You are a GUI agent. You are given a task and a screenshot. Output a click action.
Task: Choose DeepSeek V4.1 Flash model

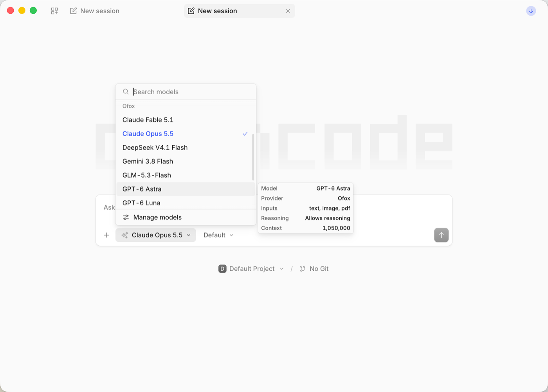click(x=186, y=147)
